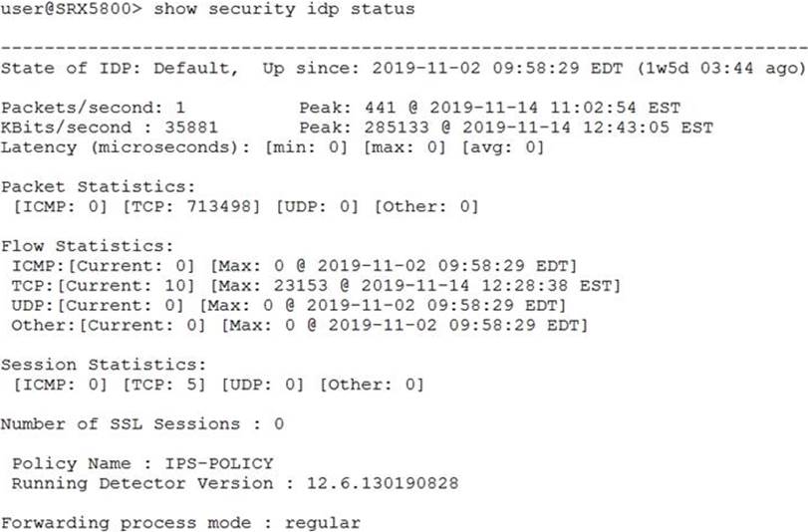Click the 'Up since' timestamp 2019-11-02 09:58:29
Image resolution: width=808 pixels, height=532 pixels.
coord(475,68)
